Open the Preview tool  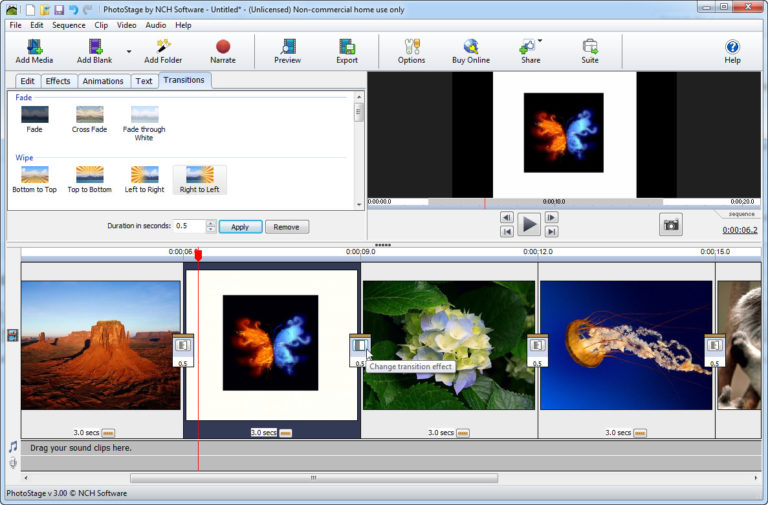point(287,47)
